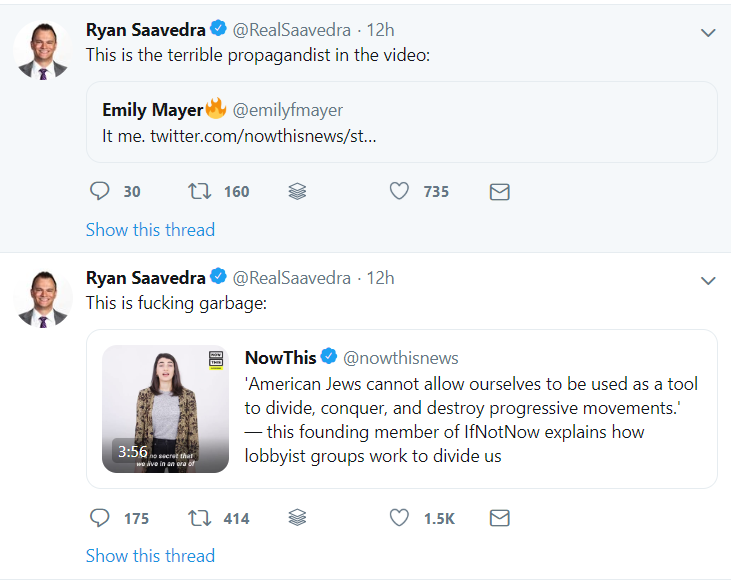
Task: Reply to the tweet with 175 replies
Action: [100, 517]
